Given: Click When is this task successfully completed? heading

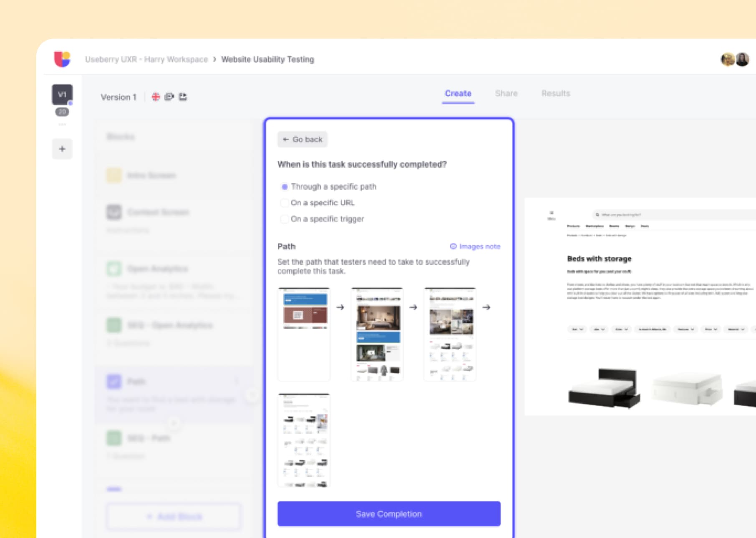Looking at the screenshot, I should coord(362,164).
